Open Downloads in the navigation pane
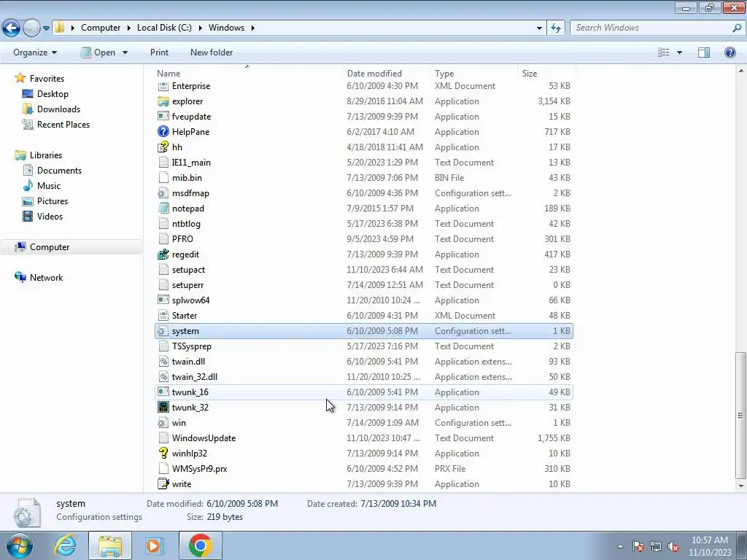The height and width of the screenshot is (560, 747). [58, 109]
